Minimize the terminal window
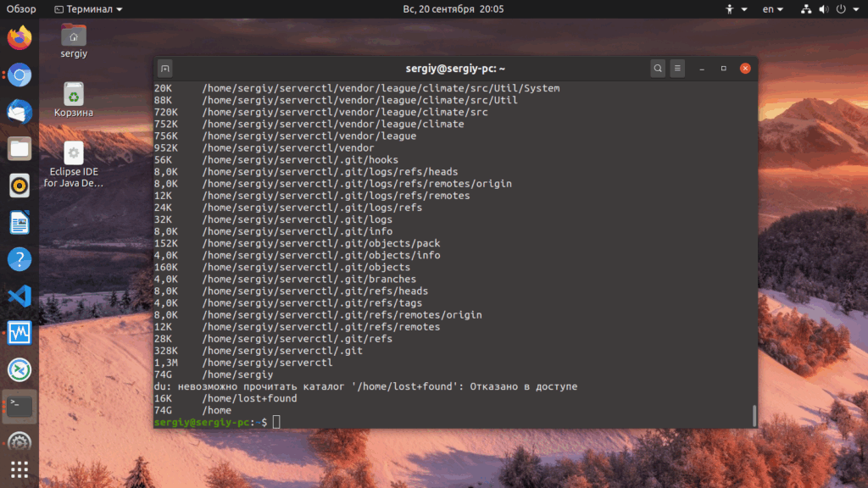Viewport: 868px width, 488px height. point(702,69)
